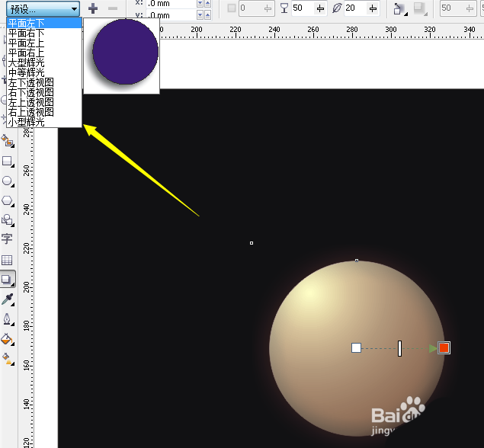Increase shadow offset x with up stepper
The height and width of the screenshot is (448, 484).
208,4
